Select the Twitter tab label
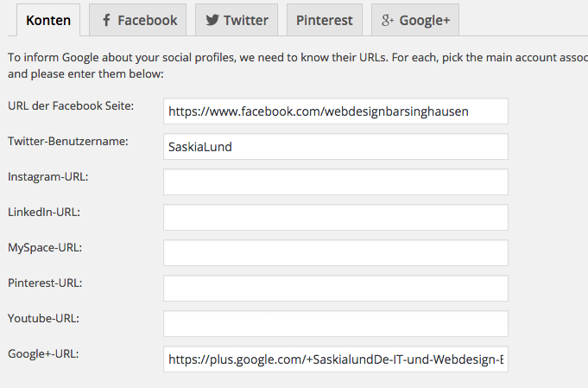The width and height of the screenshot is (588, 388). (245, 20)
